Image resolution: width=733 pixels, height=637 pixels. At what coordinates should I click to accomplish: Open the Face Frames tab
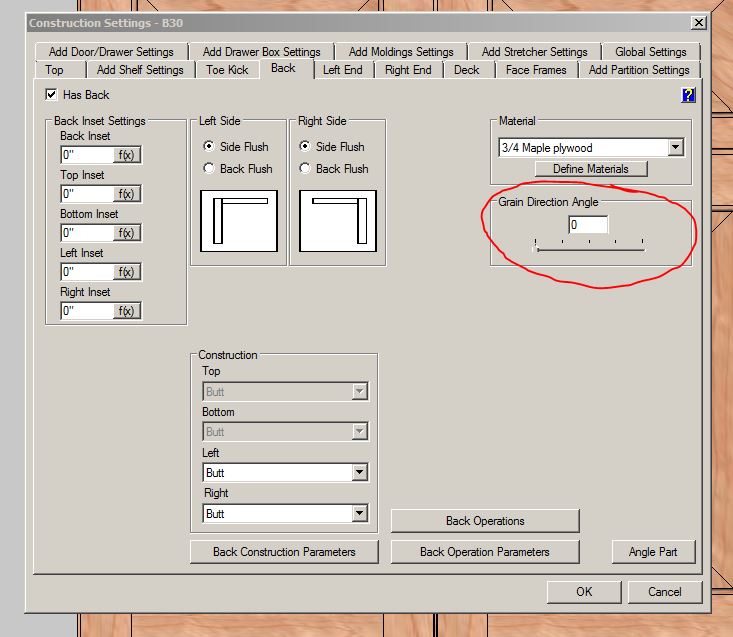[x=535, y=70]
